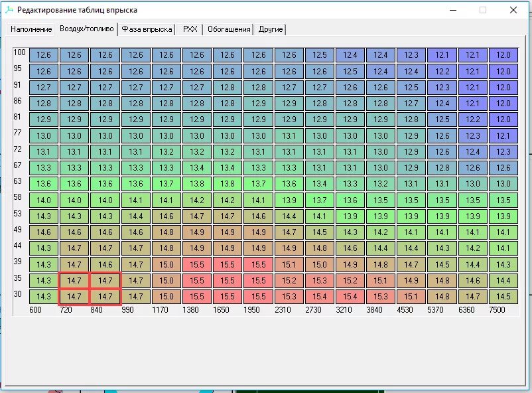
Task: Open the Фаза впрыска tab
Action: (x=147, y=29)
